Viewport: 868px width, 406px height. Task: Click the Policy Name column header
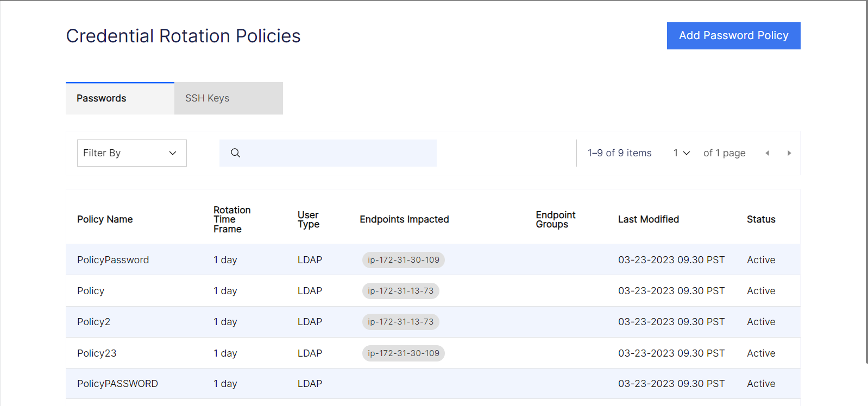pos(105,219)
